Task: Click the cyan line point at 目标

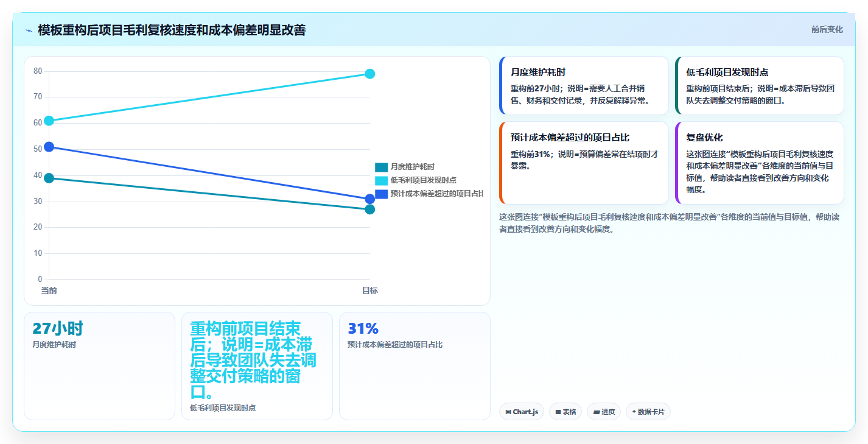Action: 369,74
